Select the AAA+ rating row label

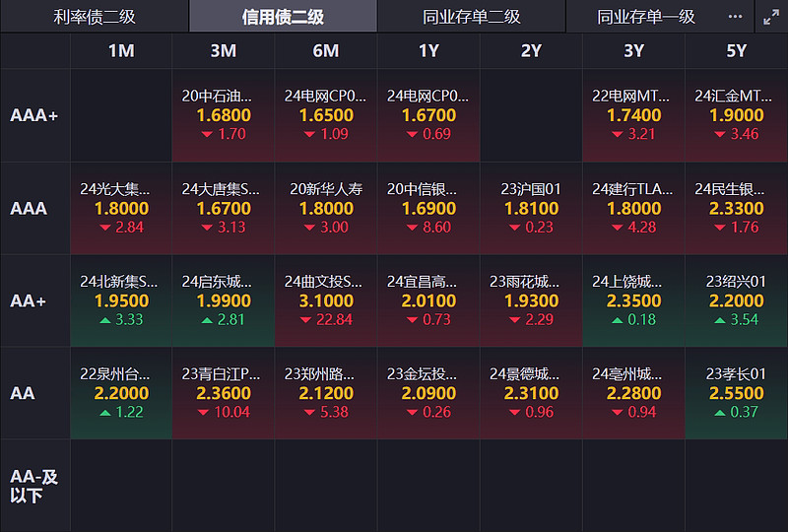(34, 115)
